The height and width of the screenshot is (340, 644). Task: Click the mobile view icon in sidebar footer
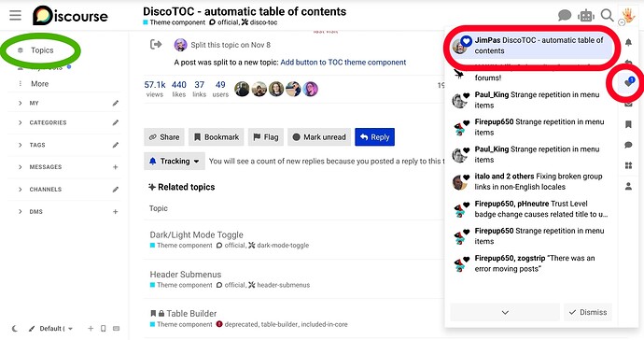click(103, 328)
